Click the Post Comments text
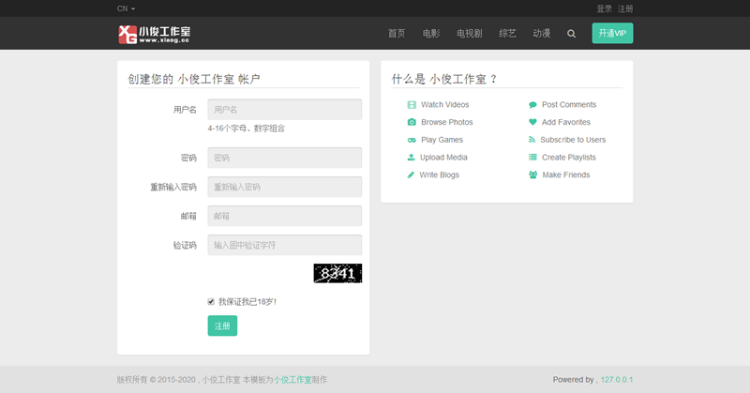The height and width of the screenshot is (393, 750). pos(569,105)
